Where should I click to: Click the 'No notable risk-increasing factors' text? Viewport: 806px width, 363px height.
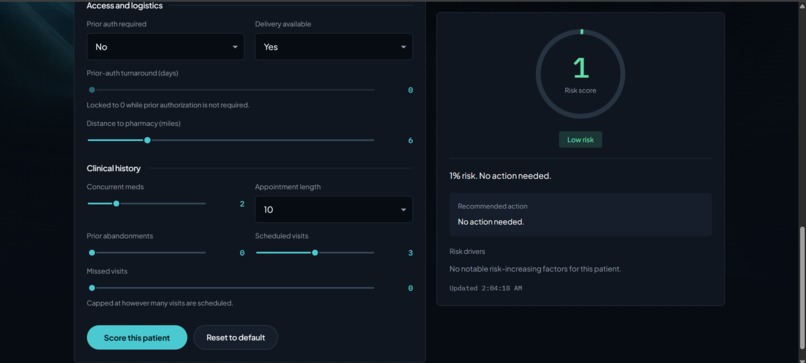535,269
